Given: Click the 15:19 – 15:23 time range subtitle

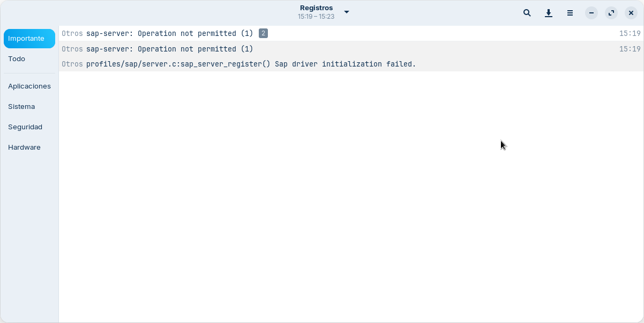Looking at the screenshot, I should point(316,17).
